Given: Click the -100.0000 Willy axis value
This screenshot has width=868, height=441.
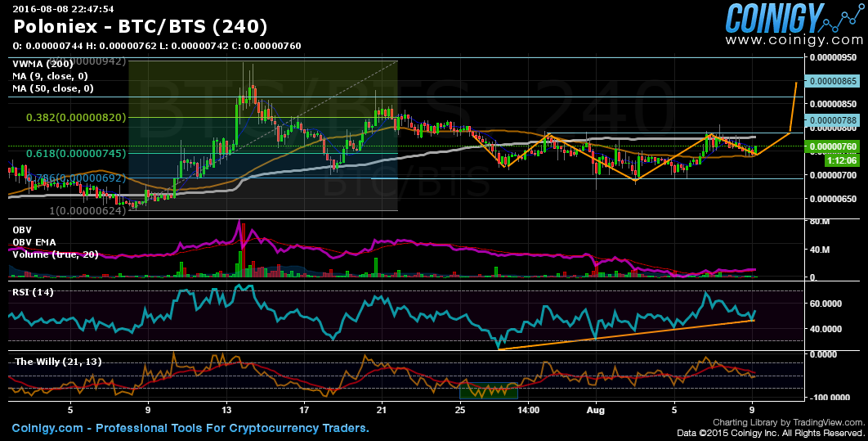Looking at the screenshot, I should click(829, 398).
